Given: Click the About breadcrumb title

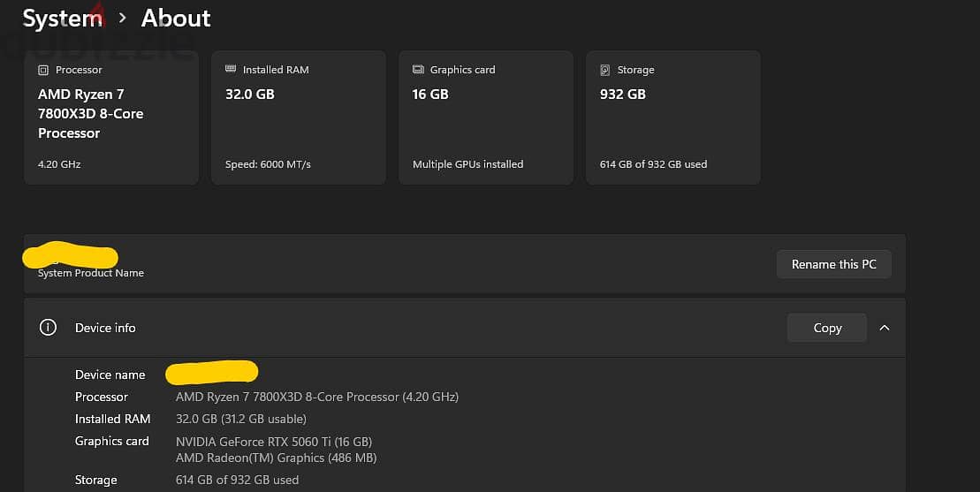Looking at the screenshot, I should (x=176, y=18).
